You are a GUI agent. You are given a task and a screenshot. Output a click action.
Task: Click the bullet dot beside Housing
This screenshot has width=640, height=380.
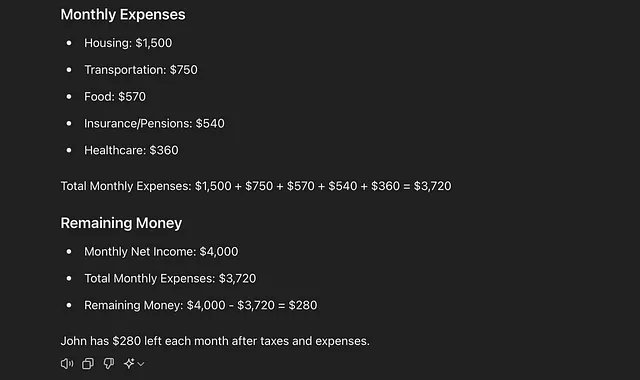(69, 43)
